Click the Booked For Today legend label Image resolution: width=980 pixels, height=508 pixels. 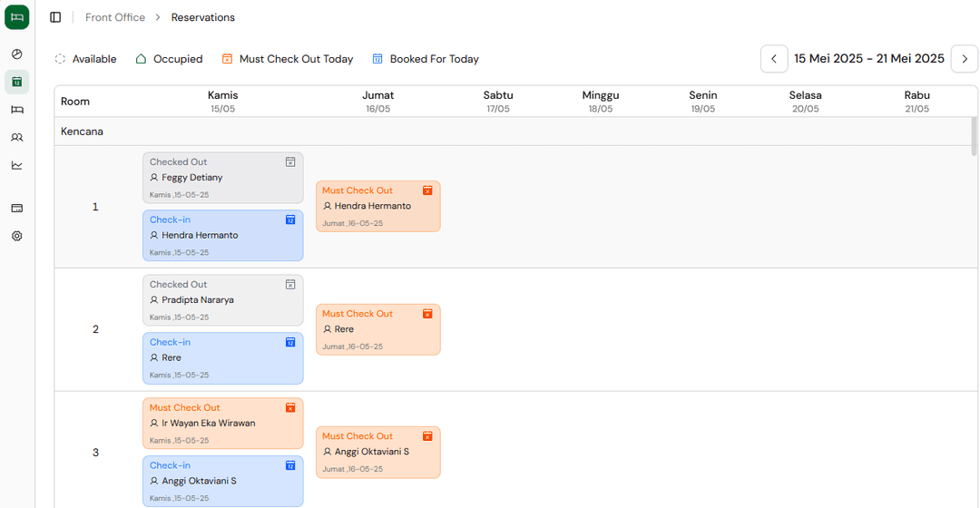[x=435, y=59]
